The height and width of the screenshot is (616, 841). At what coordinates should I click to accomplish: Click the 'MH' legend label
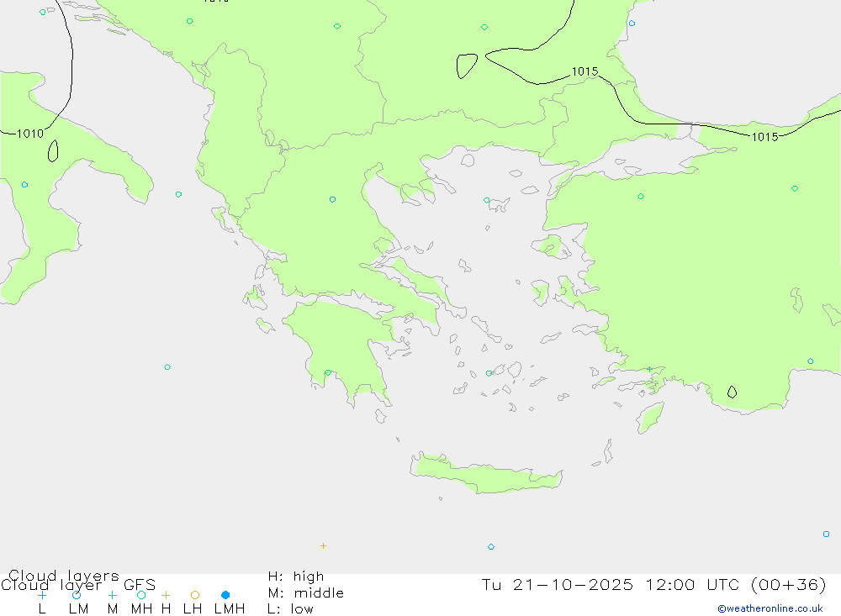pyautogui.click(x=141, y=609)
